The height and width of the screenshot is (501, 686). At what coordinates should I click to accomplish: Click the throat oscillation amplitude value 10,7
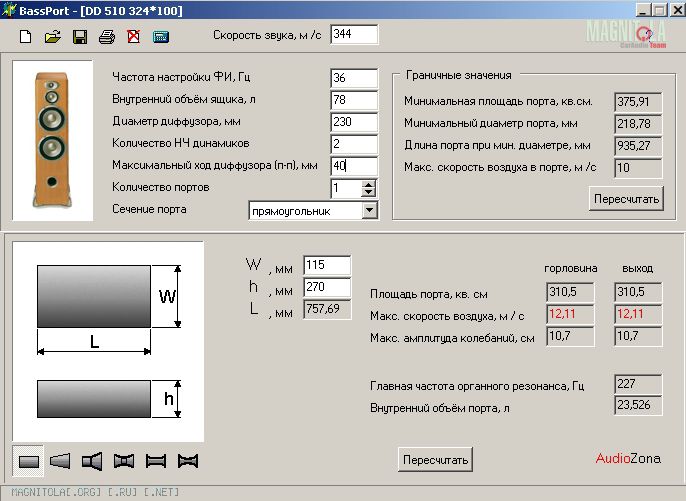pos(570,336)
